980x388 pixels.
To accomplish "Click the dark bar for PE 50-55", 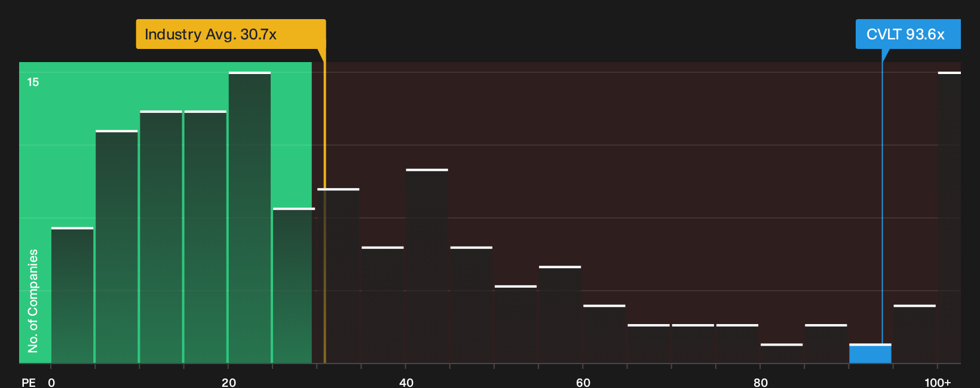I will 516,324.
